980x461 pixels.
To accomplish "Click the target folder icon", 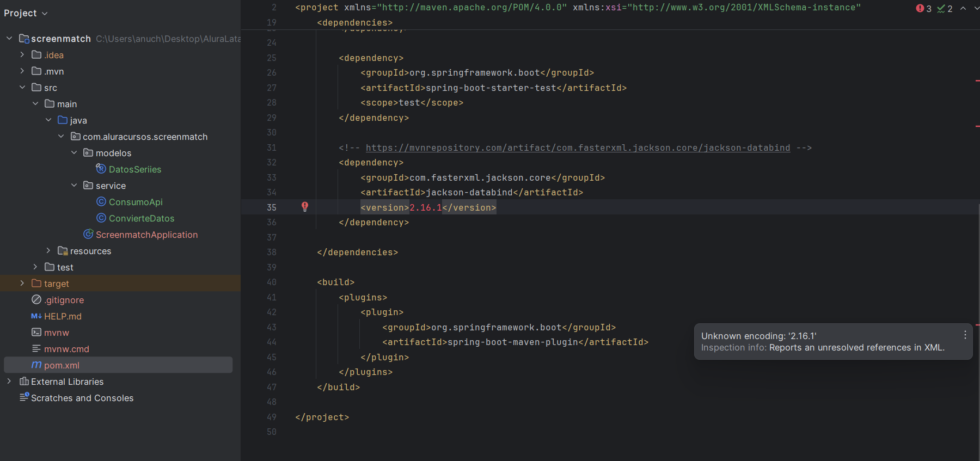I will [x=36, y=283].
